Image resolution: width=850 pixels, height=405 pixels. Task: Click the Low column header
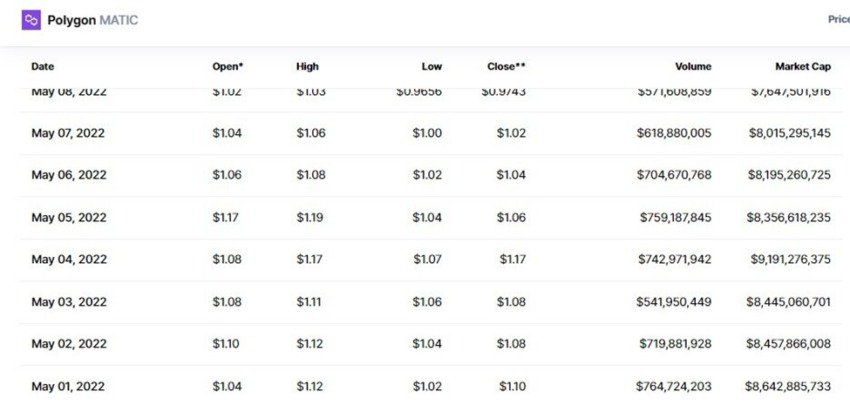(432, 67)
